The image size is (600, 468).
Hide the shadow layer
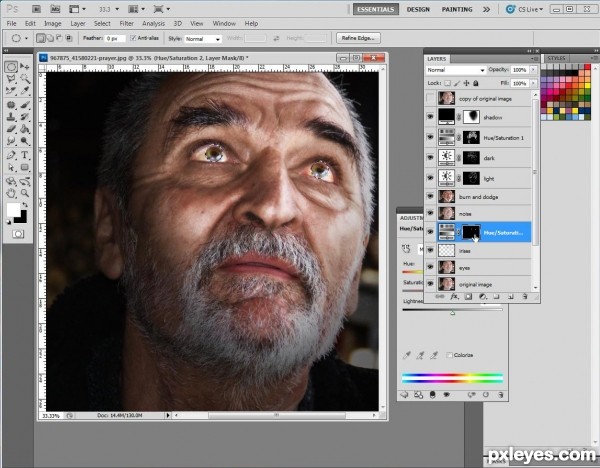point(430,117)
